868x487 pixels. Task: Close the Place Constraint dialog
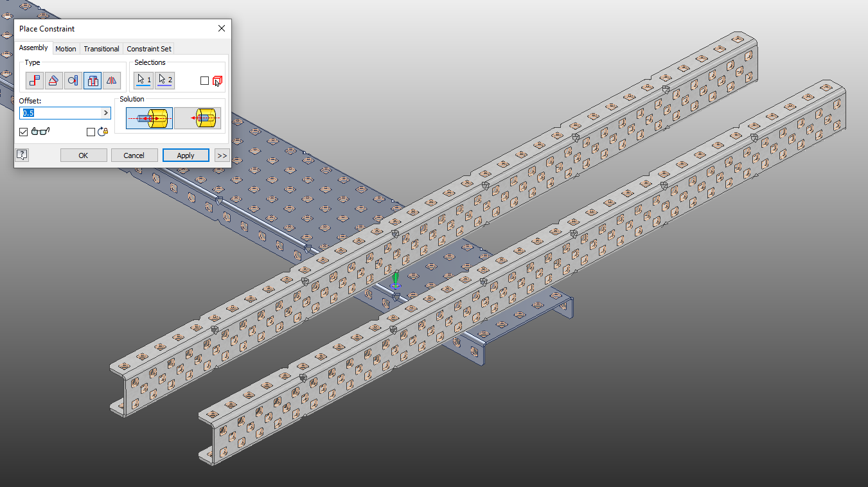tap(222, 28)
